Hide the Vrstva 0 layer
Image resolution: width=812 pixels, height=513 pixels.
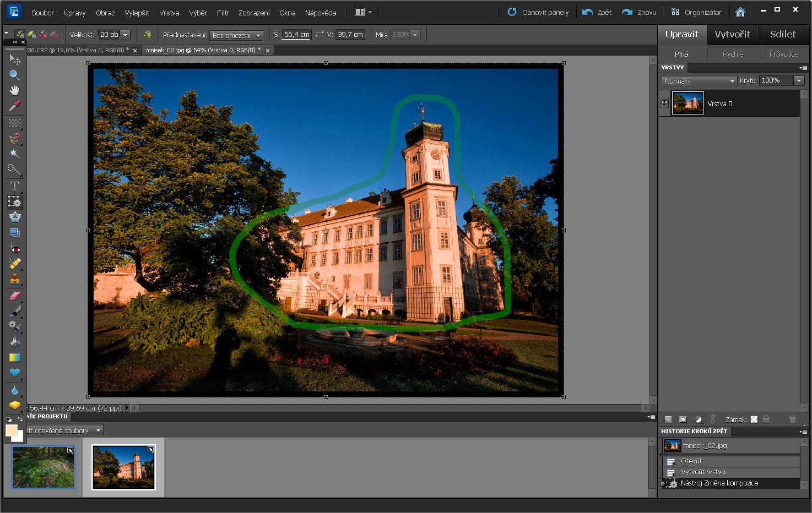[x=664, y=103]
